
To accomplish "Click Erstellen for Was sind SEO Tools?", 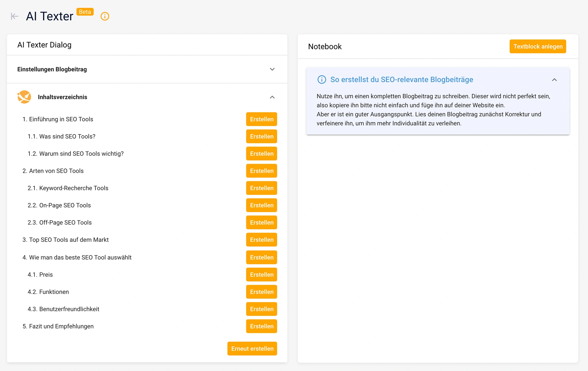I will pyautogui.click(x=262, y=136).
